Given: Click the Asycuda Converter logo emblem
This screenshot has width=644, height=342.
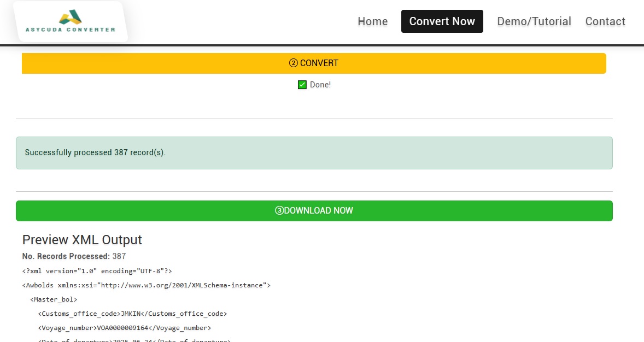Looking at the screenshot, I should pos(70,17).
